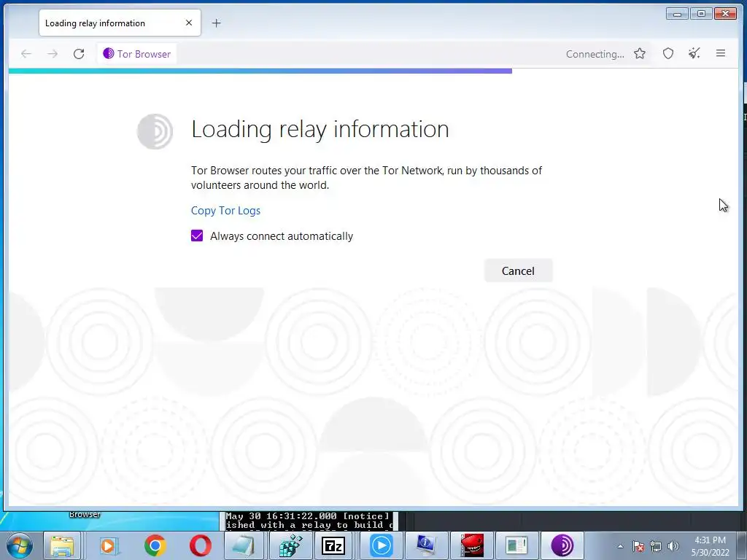
Task: Click the volume speaker tray icon
Action: pyautogui.click(x=673, y=546)
